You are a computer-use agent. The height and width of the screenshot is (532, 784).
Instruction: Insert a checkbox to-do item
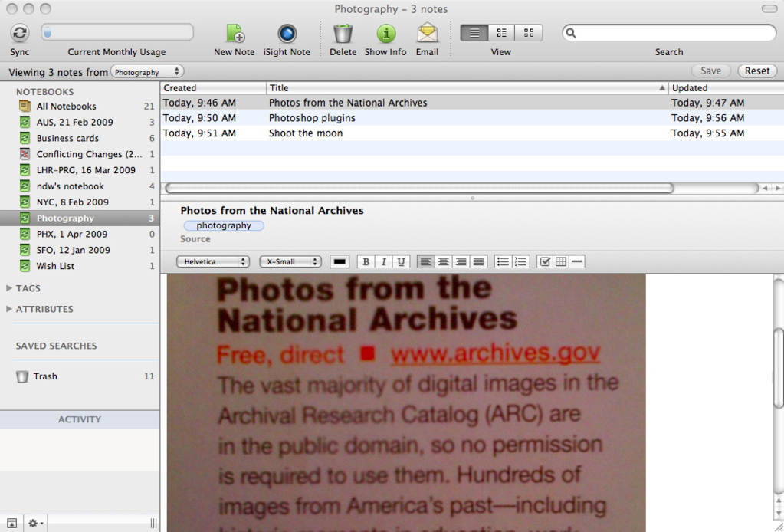(x=545, y=261)
